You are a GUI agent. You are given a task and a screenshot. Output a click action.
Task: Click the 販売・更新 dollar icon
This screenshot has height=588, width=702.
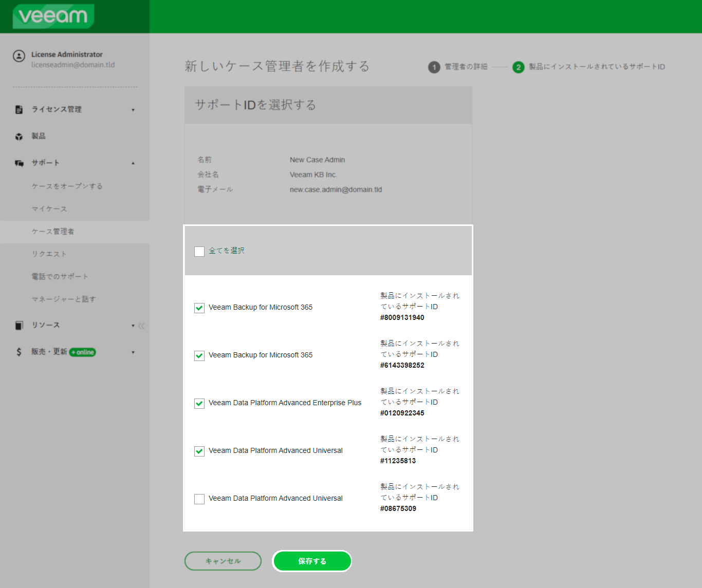coord(19,352)
